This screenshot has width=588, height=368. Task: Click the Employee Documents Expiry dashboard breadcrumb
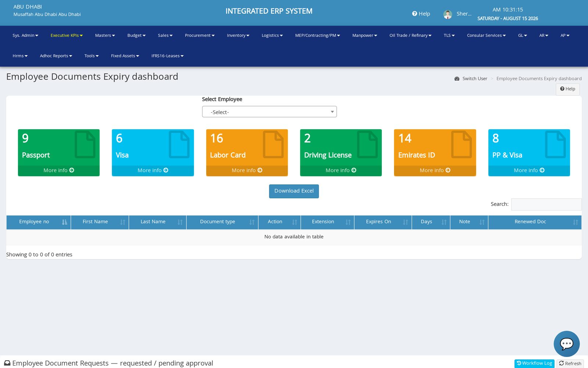click(539, 79)
